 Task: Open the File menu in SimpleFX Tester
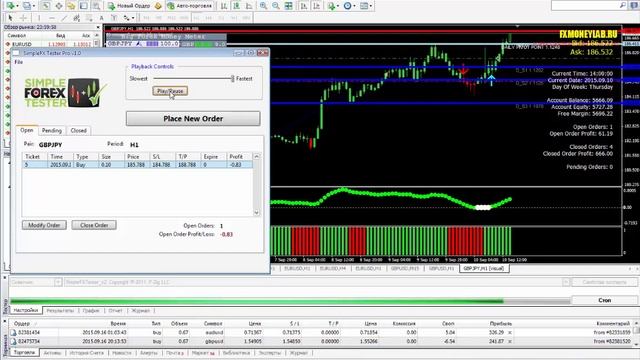click(18, 62)
